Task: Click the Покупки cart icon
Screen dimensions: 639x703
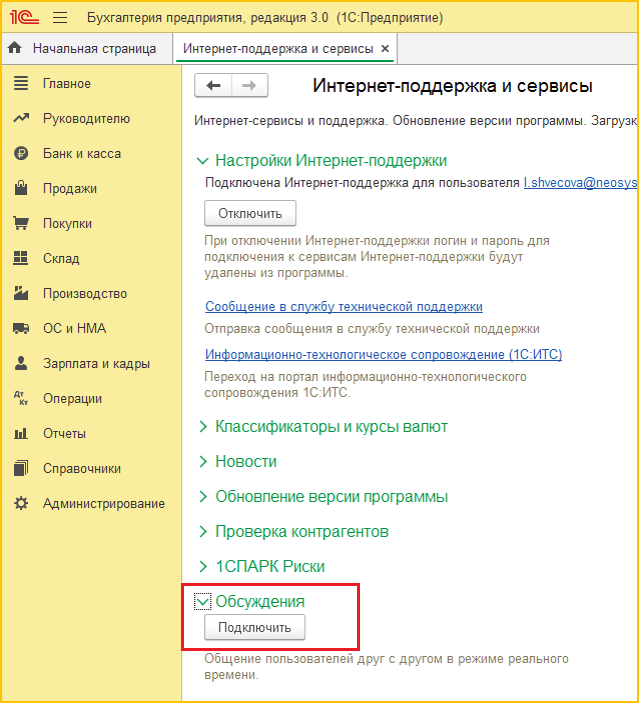Action: [21, 223]
